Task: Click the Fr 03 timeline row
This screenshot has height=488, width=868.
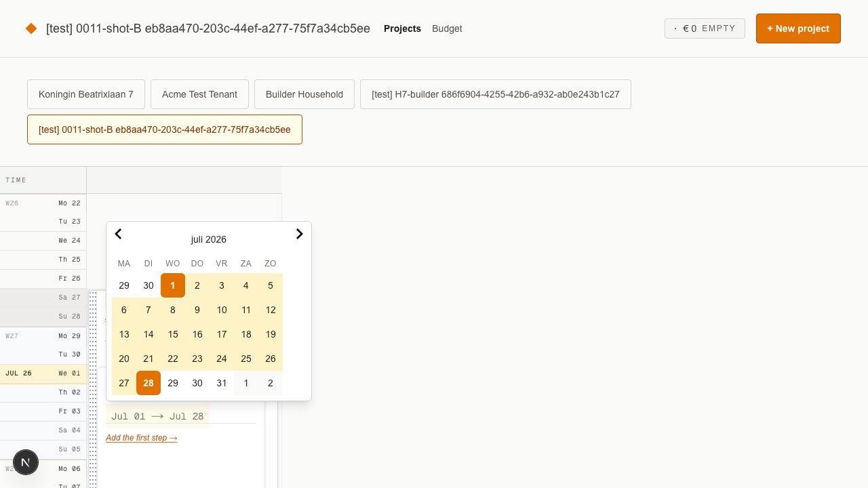Action: tap(43, 411)
